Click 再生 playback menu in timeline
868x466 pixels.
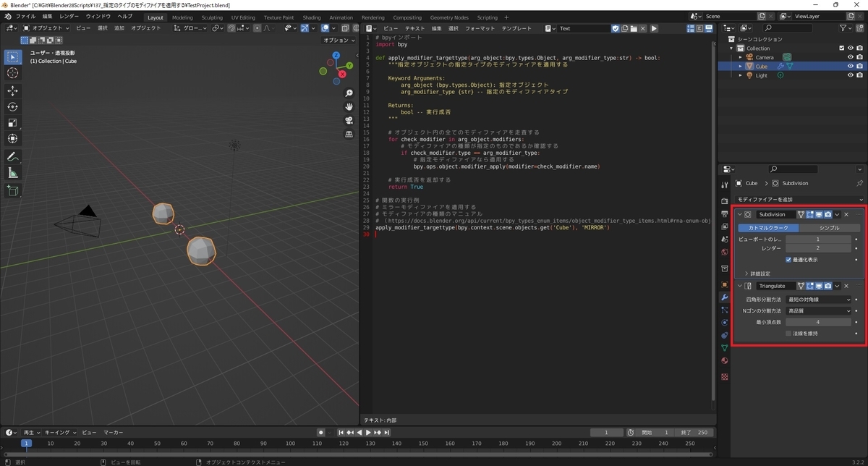pos(32,432)
